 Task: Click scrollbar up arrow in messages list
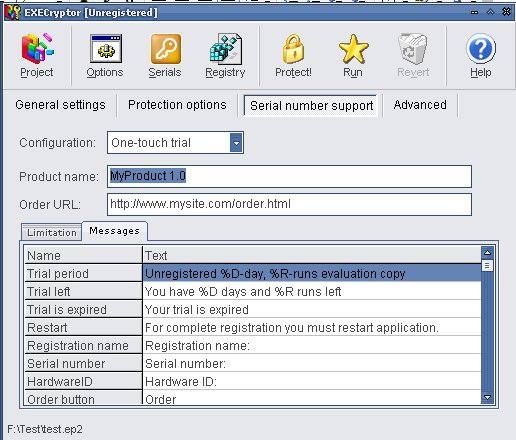(x=487, y=253)
